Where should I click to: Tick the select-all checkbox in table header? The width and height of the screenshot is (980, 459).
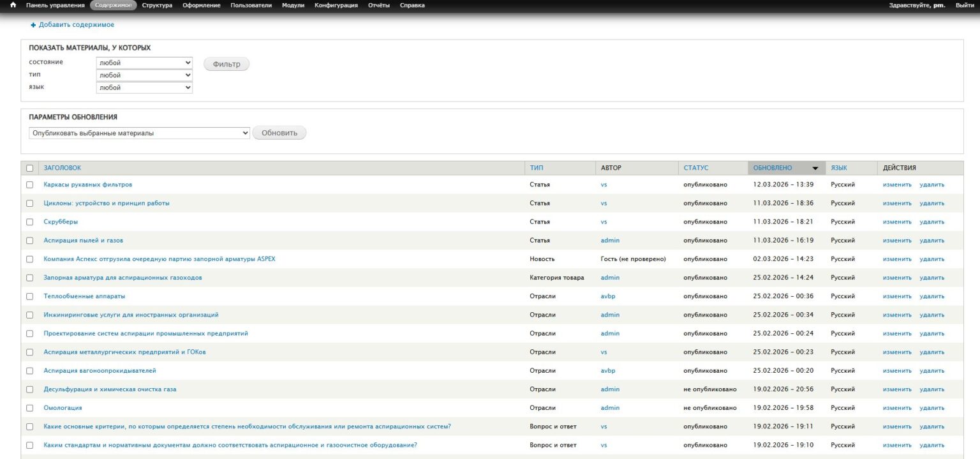pyautogui.click(x=29, y=169)
